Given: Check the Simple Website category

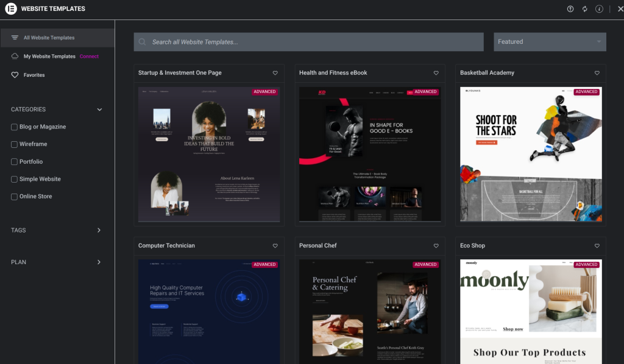Looking at the screenshot, I should [x=15, y=179].
